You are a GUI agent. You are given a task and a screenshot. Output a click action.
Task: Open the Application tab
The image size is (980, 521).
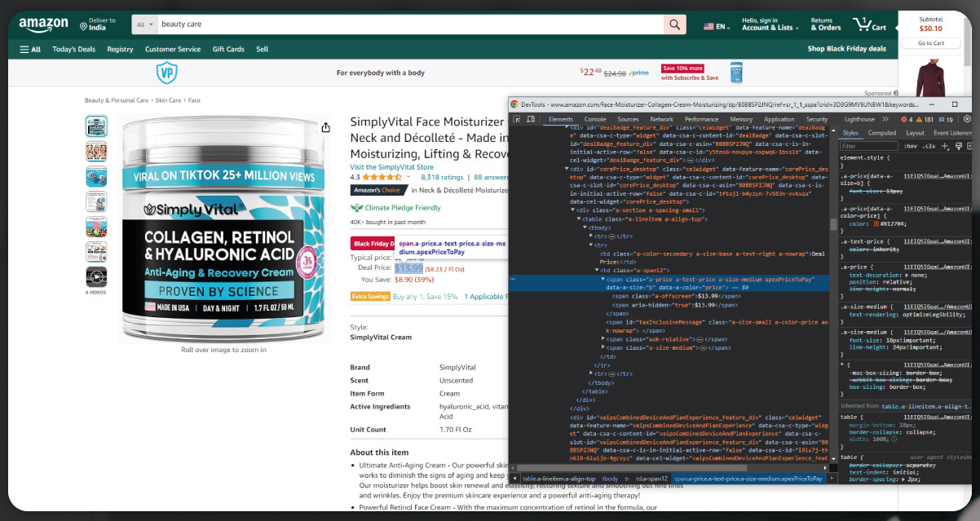coord(779,119)
